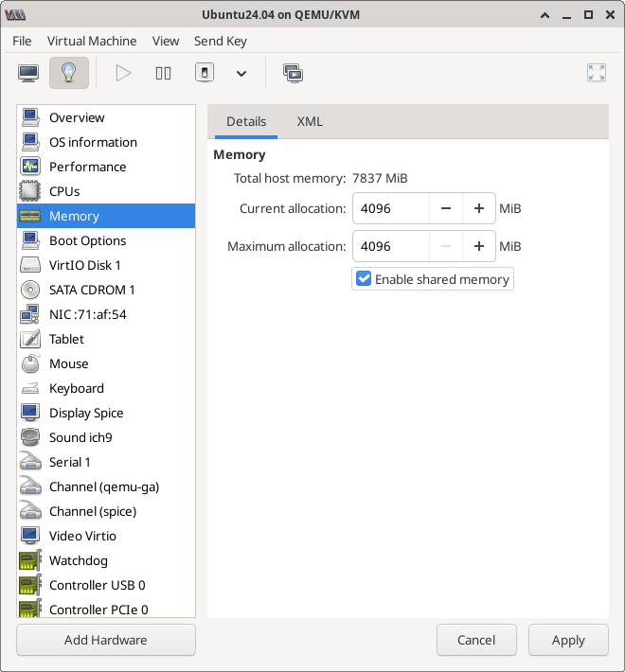Switch to the XML tab
The width and height of the screenshot is (625, 672).
point(310,121)
